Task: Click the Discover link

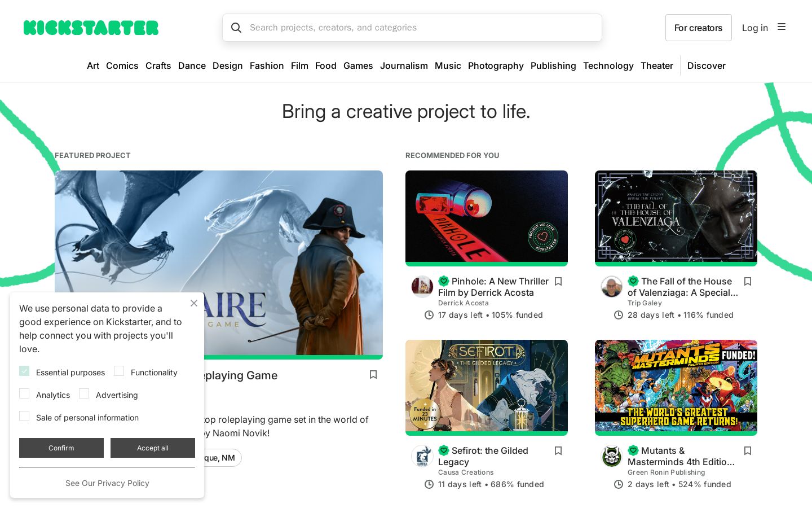Action: click(x=707, y=65)
